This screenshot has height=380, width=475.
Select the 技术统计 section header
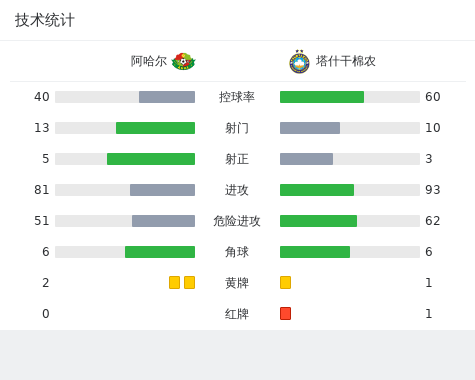click(x=45, y=20)
